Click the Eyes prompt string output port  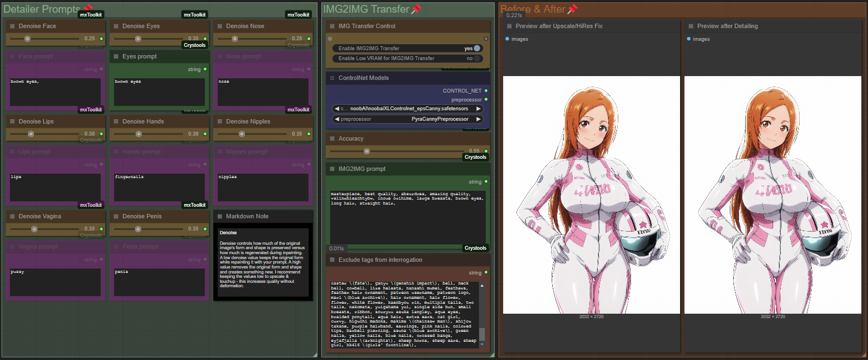click(x=205, y=69)
